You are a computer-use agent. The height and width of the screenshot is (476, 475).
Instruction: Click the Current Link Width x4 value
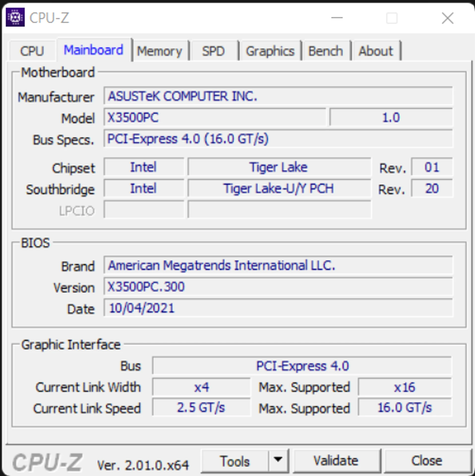[x=201, y=387]
